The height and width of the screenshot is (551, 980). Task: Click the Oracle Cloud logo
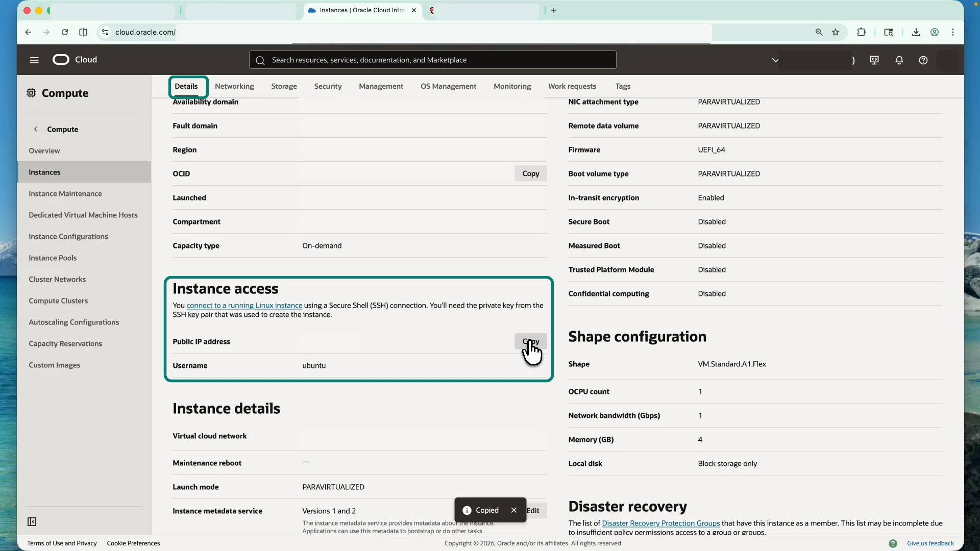coord(75,60)
